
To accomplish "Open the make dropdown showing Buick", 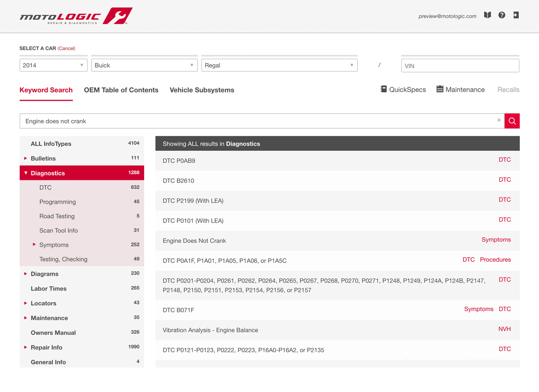I will [144, 65].
